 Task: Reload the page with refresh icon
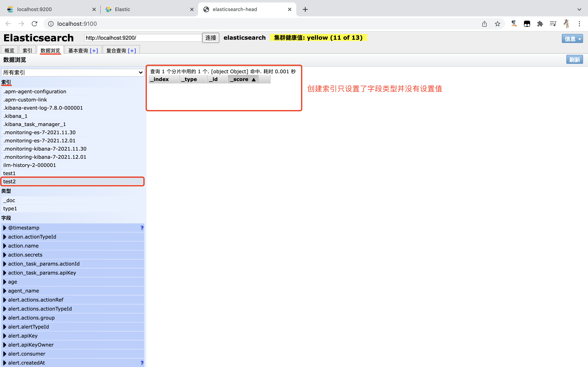34,24
